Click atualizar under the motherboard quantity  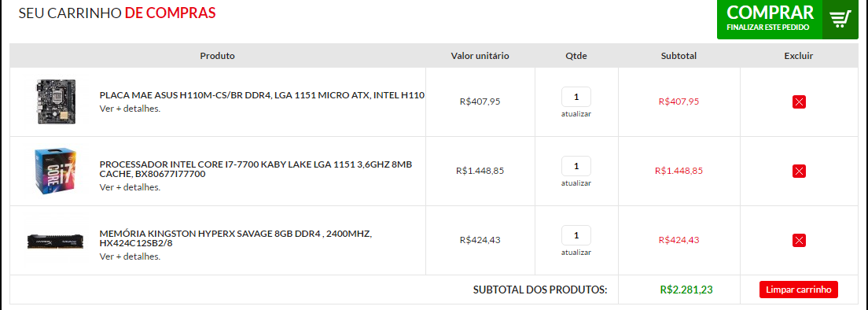tap(576, 114)
